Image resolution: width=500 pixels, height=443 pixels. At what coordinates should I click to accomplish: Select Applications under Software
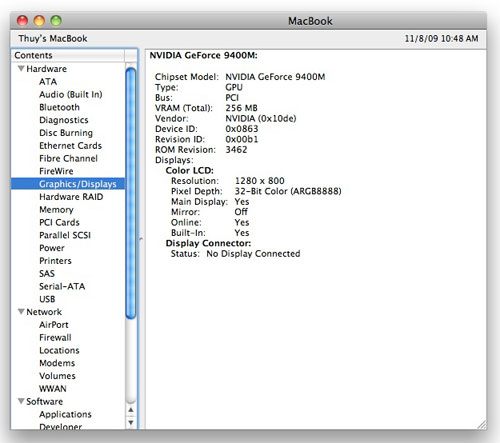tap(65, 414)
